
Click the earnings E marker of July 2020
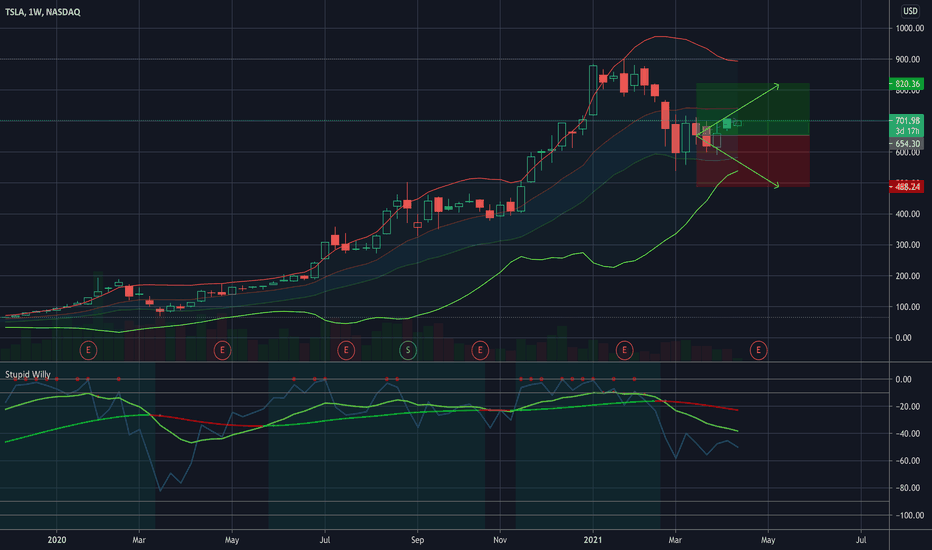pyautogui.click(x=346, y=350)
